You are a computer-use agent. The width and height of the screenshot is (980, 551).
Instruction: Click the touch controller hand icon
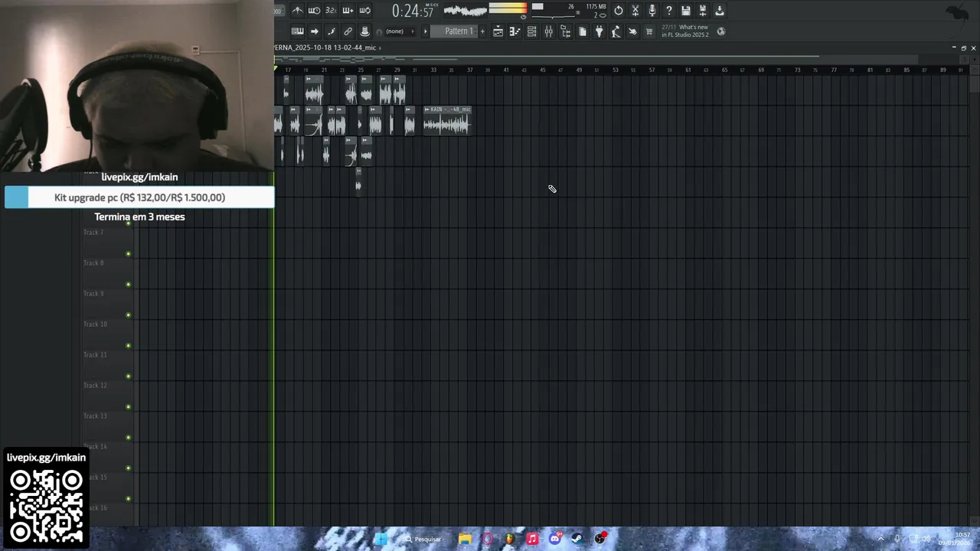(x=632, y=31)
